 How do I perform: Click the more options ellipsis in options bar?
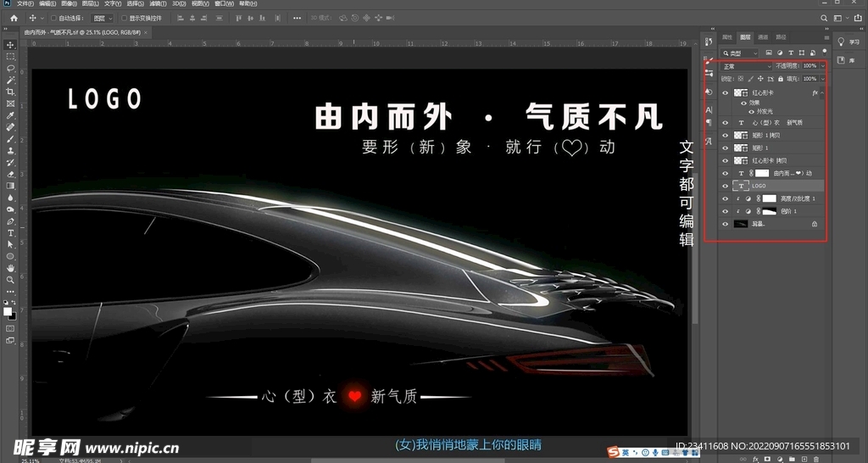(x=298, y=19)
